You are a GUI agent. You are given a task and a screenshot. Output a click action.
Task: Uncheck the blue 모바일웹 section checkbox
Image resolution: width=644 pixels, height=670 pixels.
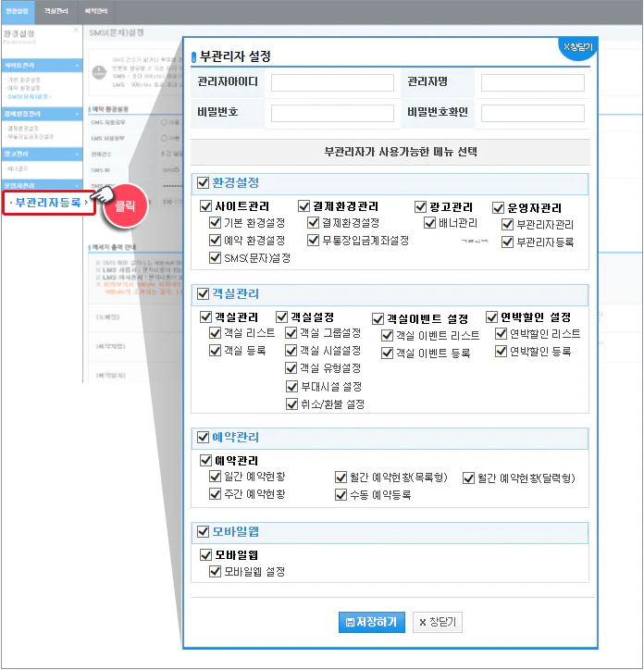203,531
